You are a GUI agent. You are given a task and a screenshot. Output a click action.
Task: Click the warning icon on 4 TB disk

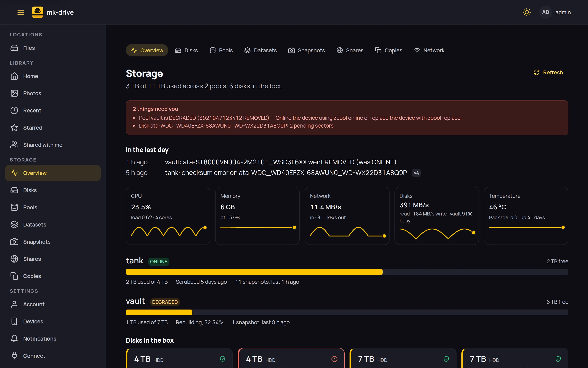334,359
